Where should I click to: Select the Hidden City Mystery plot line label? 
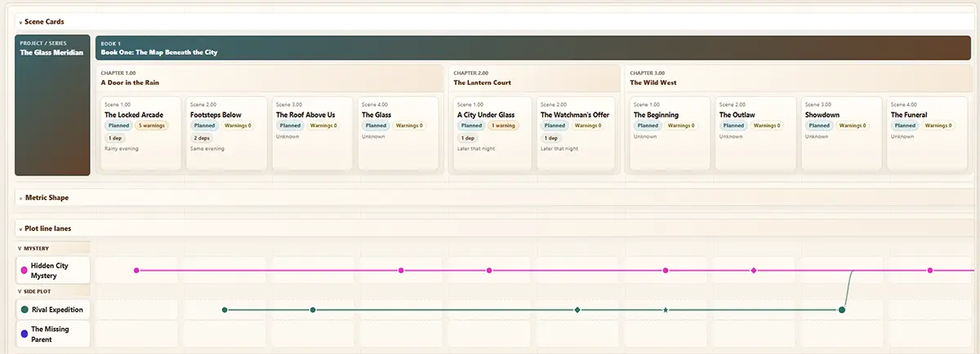point(52,270)
